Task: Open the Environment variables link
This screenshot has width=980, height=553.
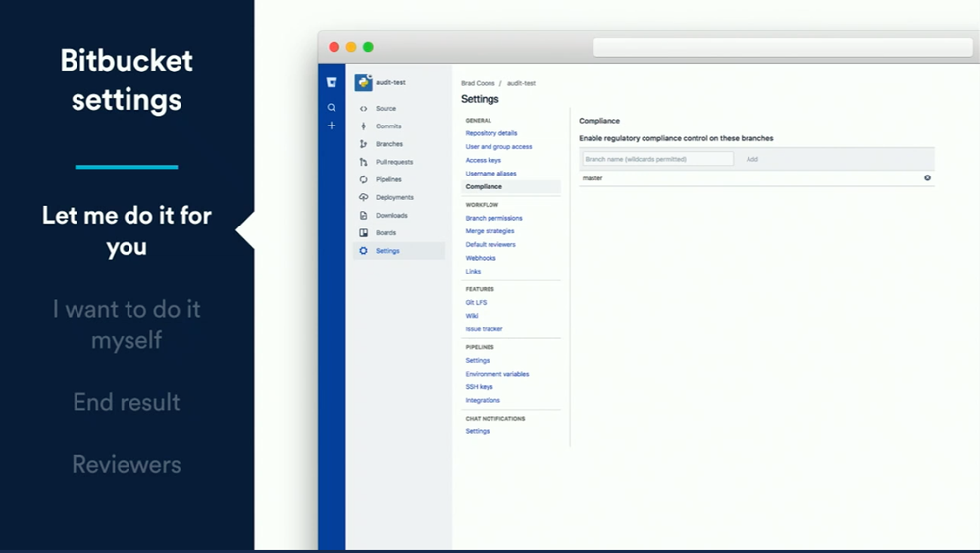Action: 497,374
